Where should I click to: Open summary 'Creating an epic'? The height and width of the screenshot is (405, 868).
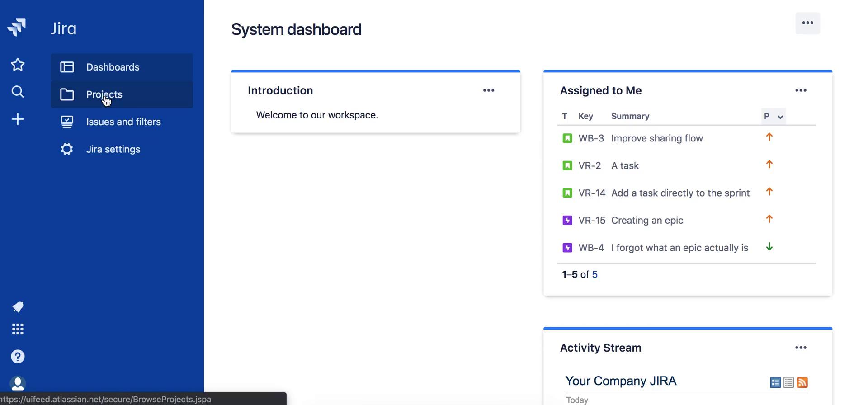(x=647, y=220)
